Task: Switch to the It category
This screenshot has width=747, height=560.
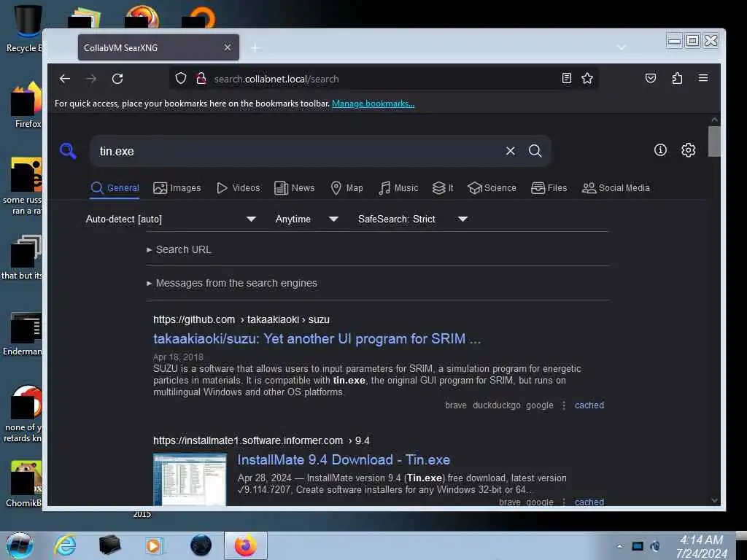Action: pos(443,188)
